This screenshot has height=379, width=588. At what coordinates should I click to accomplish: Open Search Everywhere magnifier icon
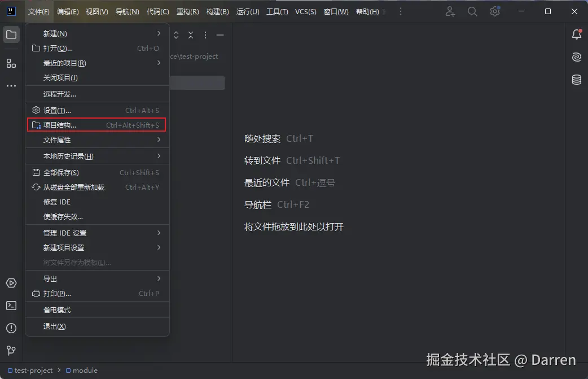click(472, 12)
